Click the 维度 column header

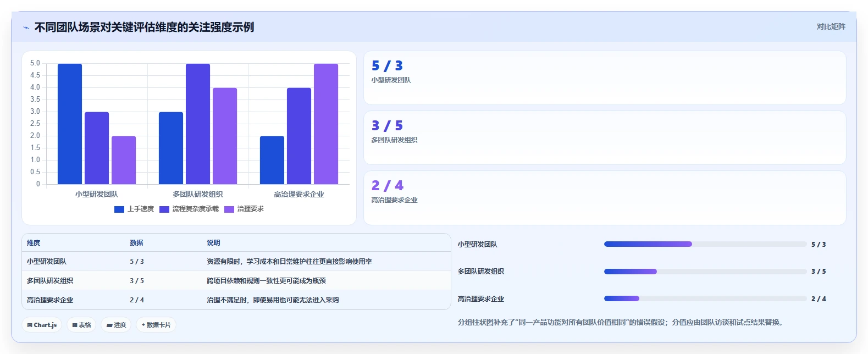pos(34,243)
